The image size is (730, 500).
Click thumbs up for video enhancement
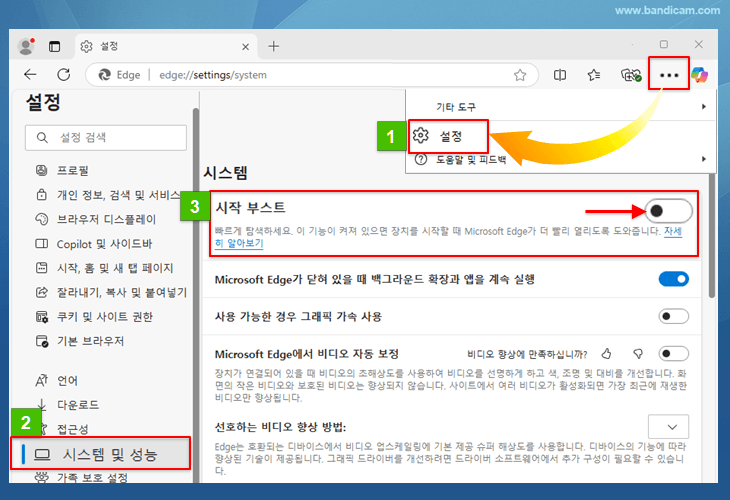pyautogui.click(x=606, y=354)
